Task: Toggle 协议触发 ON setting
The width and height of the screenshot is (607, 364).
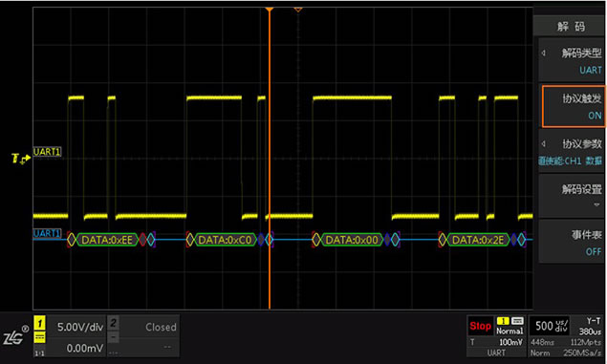Action: (x=573, y=106)
